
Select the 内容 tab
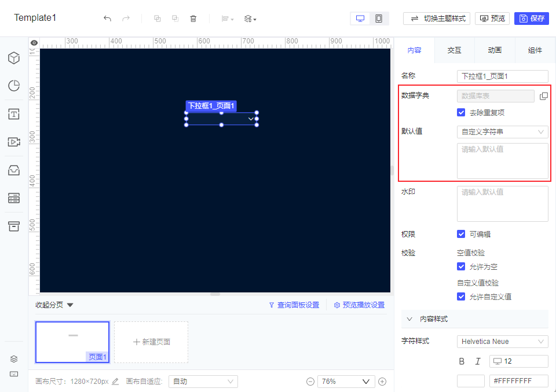pyautogui.click(x=414, y=50)
